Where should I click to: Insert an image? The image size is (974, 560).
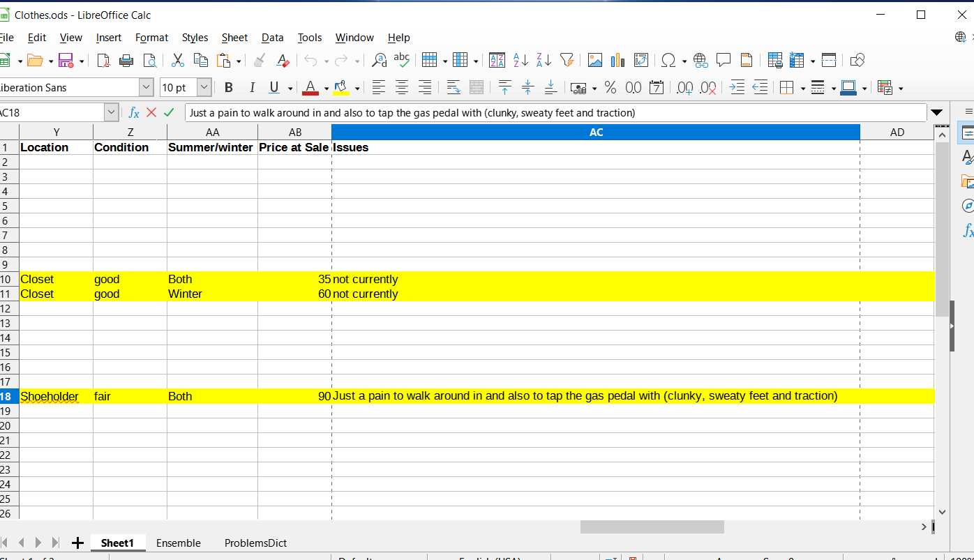595,61
